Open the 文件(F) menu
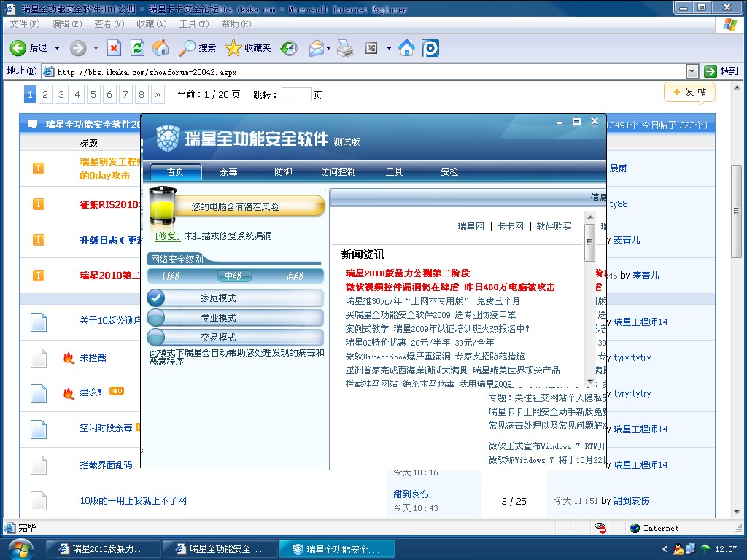Viewport: 747px width, 560px height. coord(25,24)
